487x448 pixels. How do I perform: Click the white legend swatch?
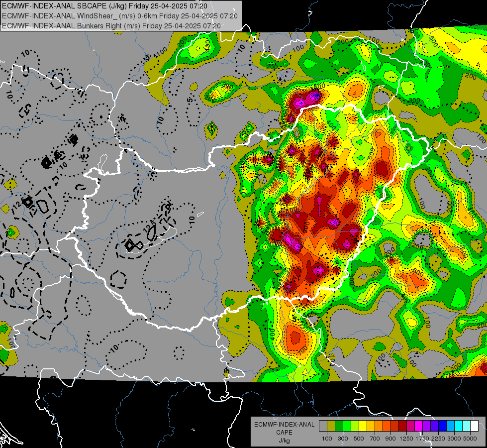coord(475,426)
